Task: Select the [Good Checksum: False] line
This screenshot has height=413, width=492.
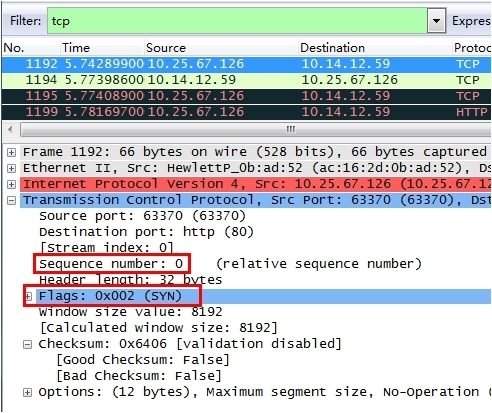Action: [x=143, y=360]
